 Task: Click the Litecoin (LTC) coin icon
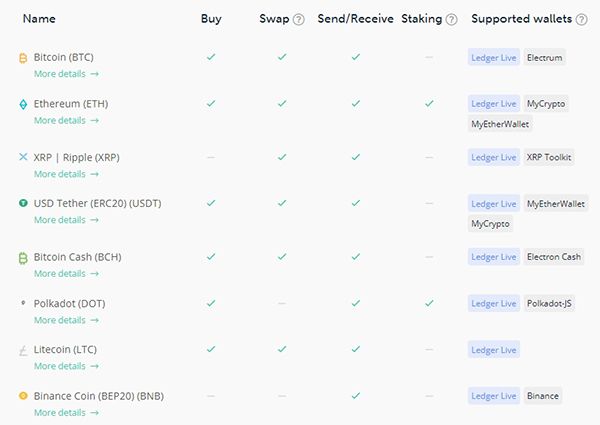[23, 350]
